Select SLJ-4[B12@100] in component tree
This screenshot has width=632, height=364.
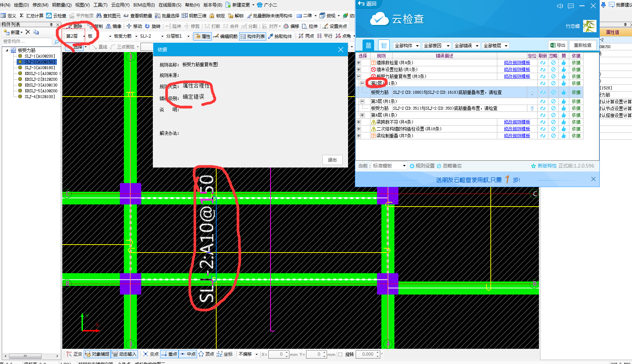(x=39, y=97)
